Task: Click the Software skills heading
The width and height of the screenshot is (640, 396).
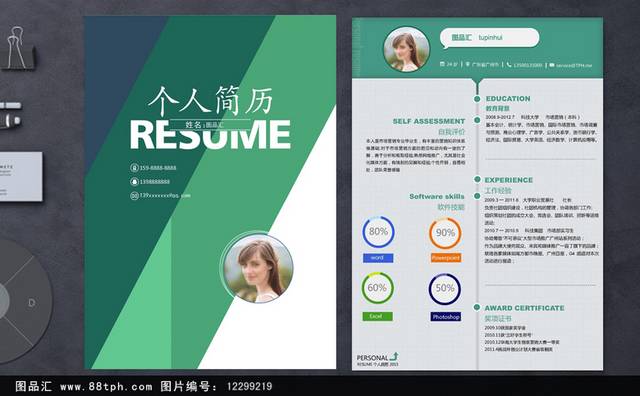Action: tap(437, 196)
